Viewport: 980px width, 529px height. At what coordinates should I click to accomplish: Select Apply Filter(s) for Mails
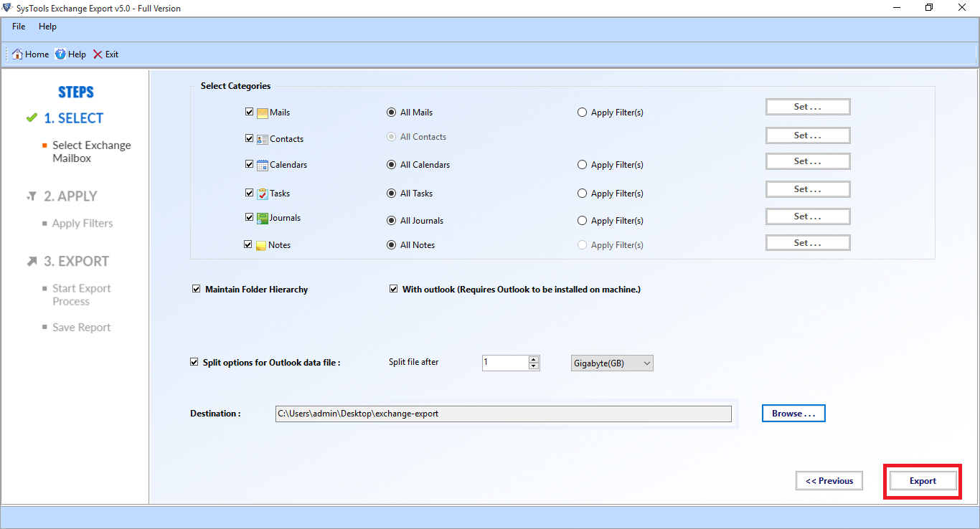tap(582, 113)
